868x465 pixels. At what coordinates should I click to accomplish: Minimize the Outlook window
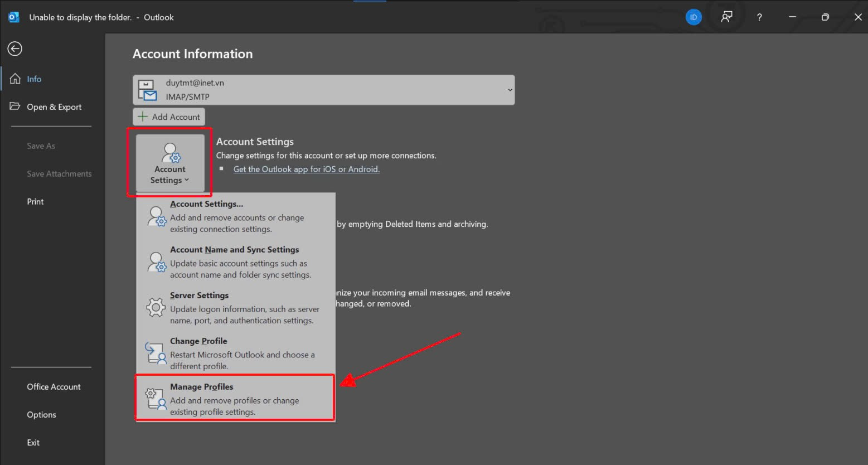(792, 17)
